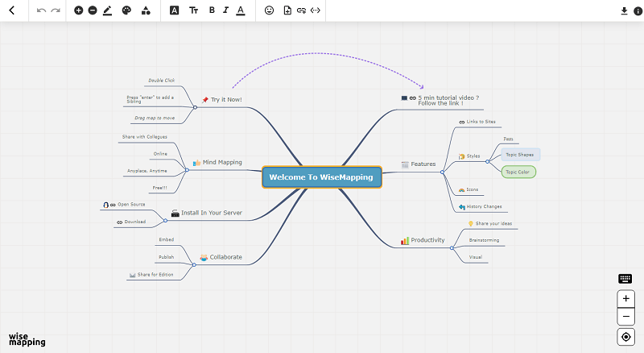The width and height of the screenshot is (644, 353).
Task: Select the Features topic
Action: 423,164
